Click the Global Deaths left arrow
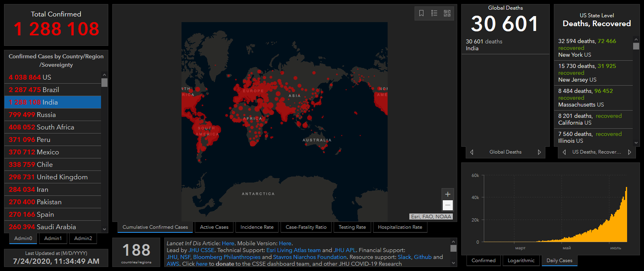 472,152
